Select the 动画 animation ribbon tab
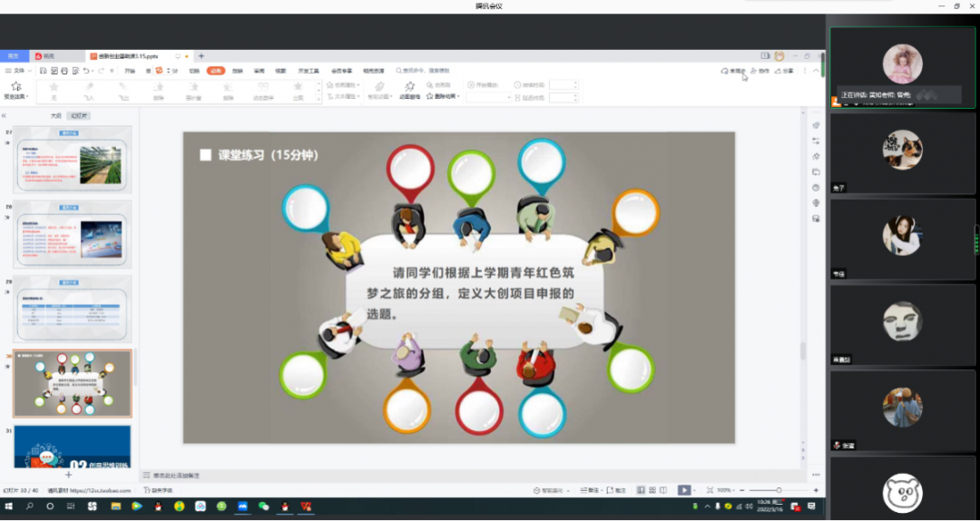 pyautogui.click(x=215, y=70)
